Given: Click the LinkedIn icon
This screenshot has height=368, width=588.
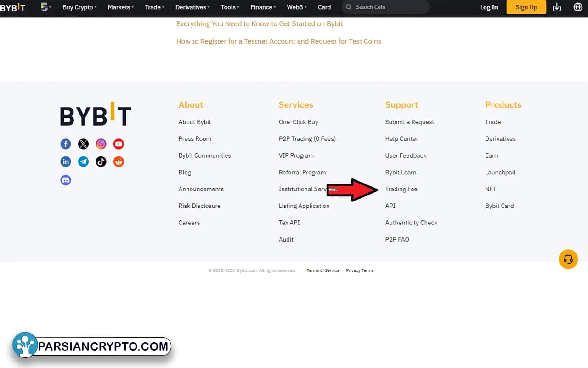Looking at the screenshot, I should [66, 161].
